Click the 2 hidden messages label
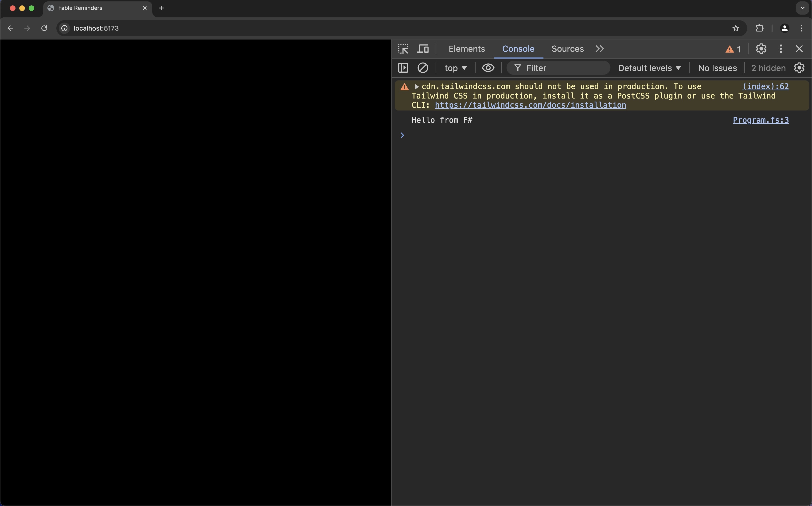Viewport: 812px width, 506px height. pyautogui.click(x=768, y=68)
